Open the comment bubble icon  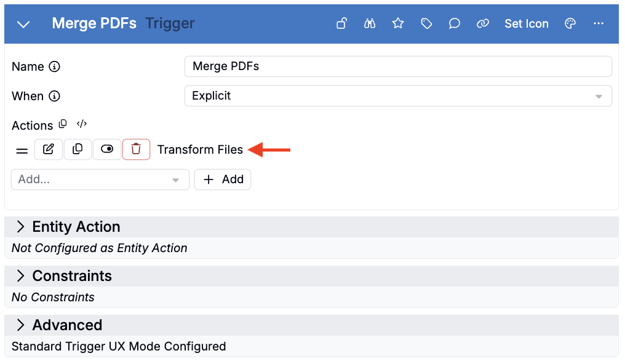click(455, 24)
